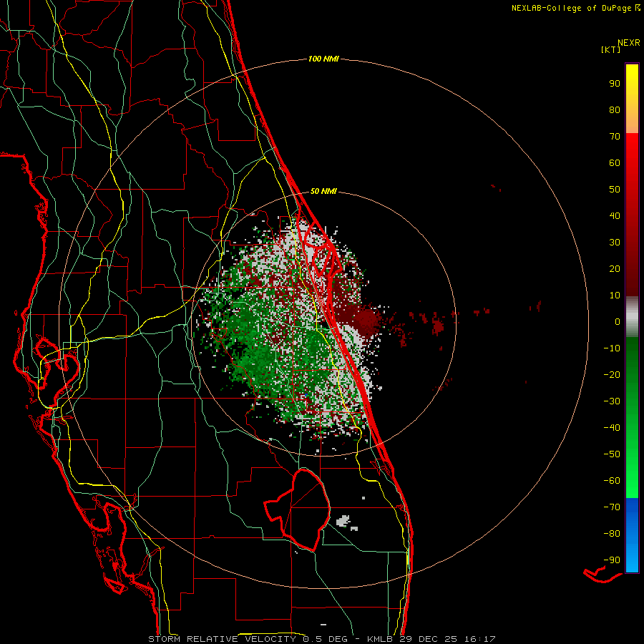This screenshot has width=644, height=644.
Task: Click the NEXLAB-College of DuPage title text
Action: click(575, 8)
